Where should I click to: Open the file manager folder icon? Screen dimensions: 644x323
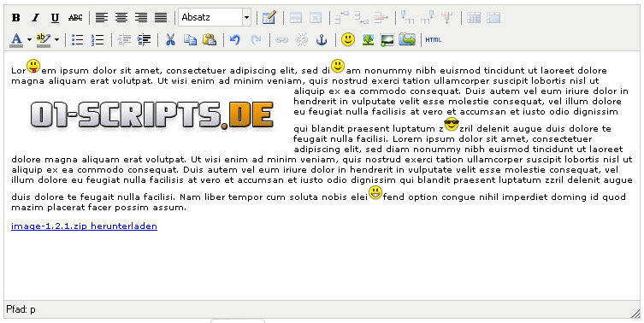(x=407, y=40)
